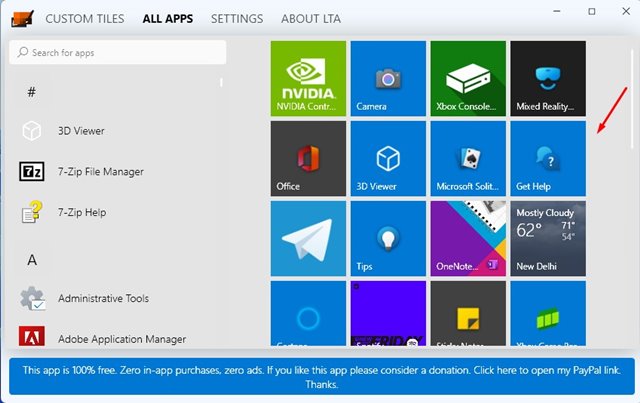Switch to the Custom Tiles tab

pos(85,19)
